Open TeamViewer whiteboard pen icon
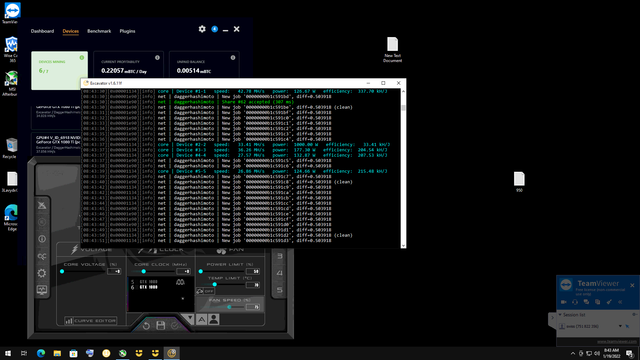 609,302
